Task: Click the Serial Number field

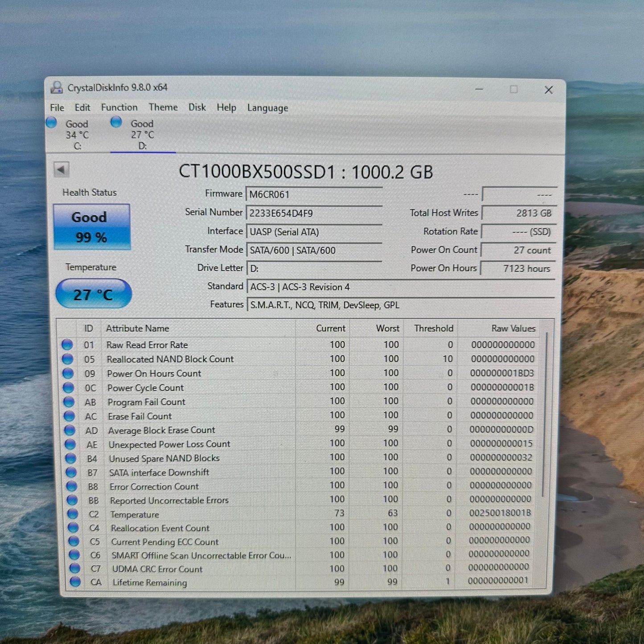Action: tap(314, 213)
